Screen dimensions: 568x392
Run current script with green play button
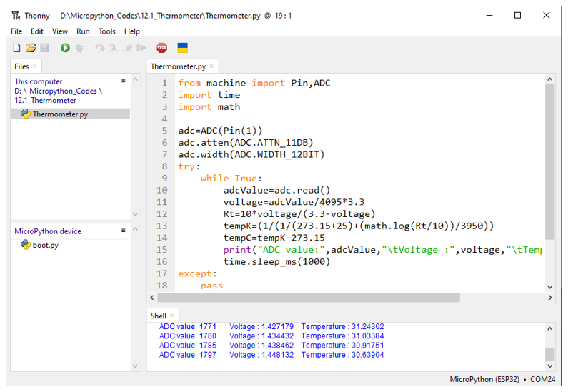coord(65,48)
